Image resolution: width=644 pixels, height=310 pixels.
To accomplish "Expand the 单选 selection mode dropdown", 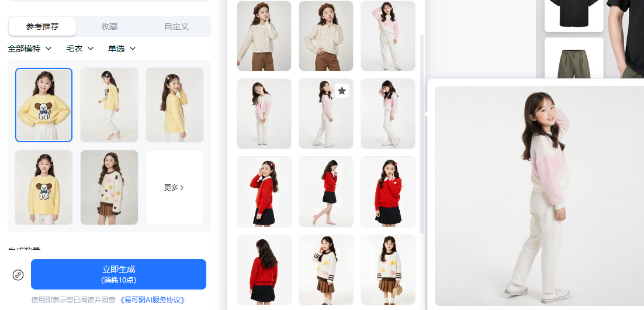I will click(x=122, y=49).
